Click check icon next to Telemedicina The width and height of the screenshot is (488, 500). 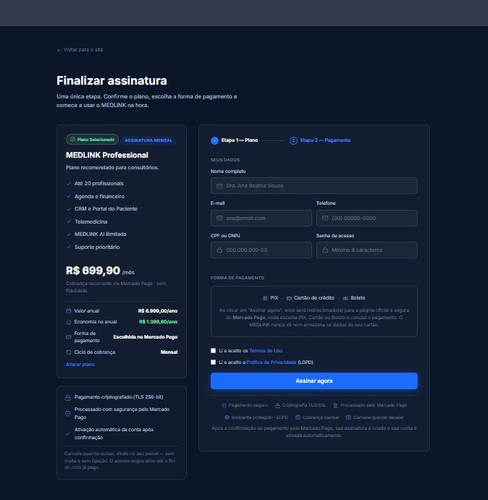click(69, 222)
